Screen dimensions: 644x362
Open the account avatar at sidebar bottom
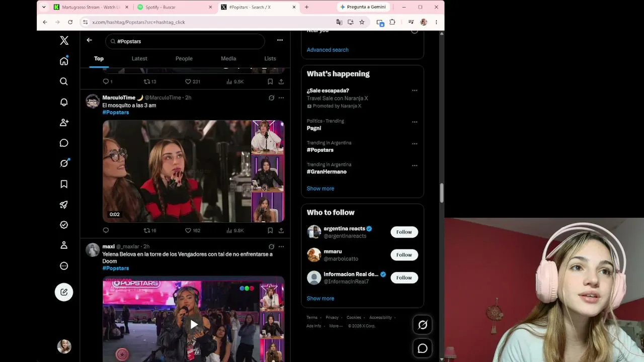click(64, 346)
